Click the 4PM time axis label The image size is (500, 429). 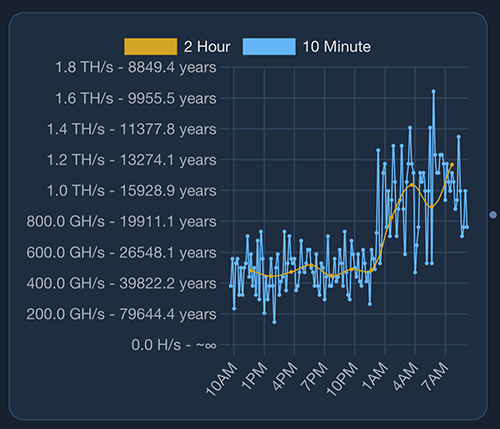pyautogui.click(x=284, y=376)
